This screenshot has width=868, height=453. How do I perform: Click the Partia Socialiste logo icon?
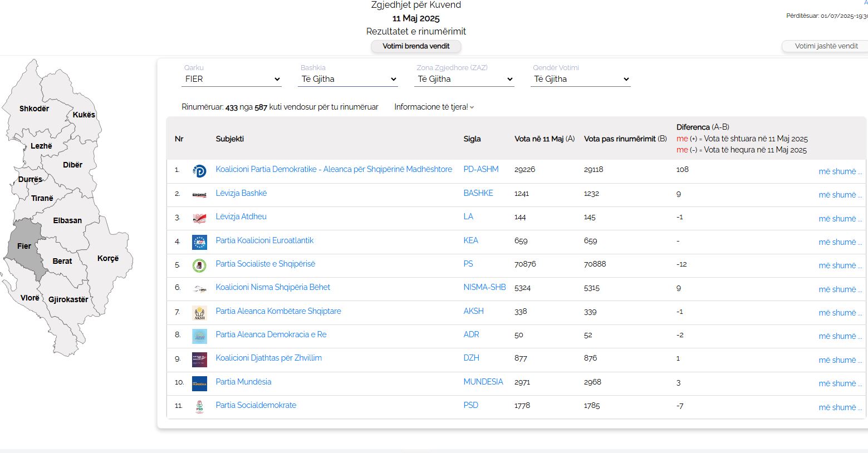(199, 265)
